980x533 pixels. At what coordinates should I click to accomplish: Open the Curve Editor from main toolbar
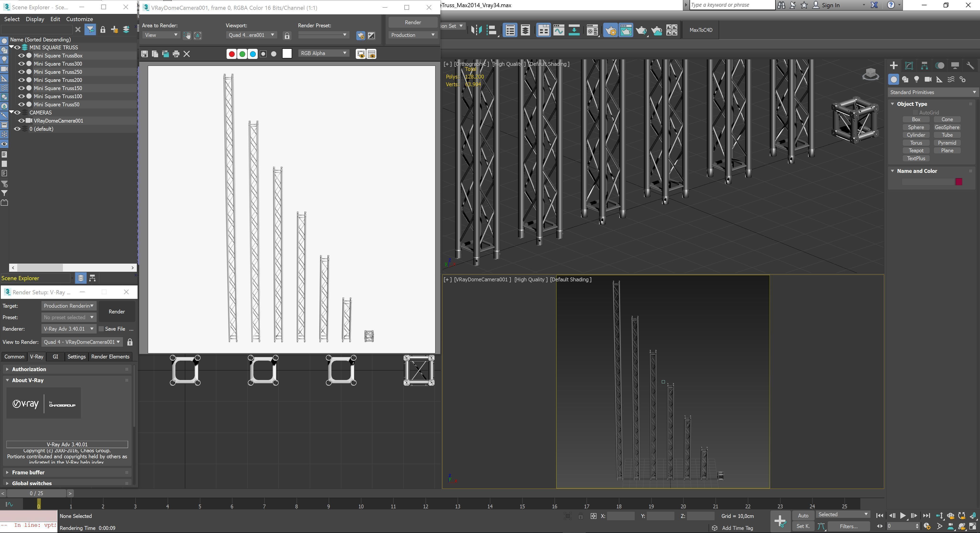(x=558, y=30)
